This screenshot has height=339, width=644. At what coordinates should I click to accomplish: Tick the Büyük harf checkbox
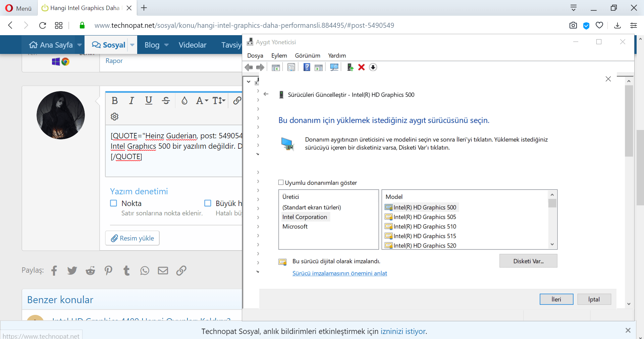pyautogui.click(x=208, y=203)
